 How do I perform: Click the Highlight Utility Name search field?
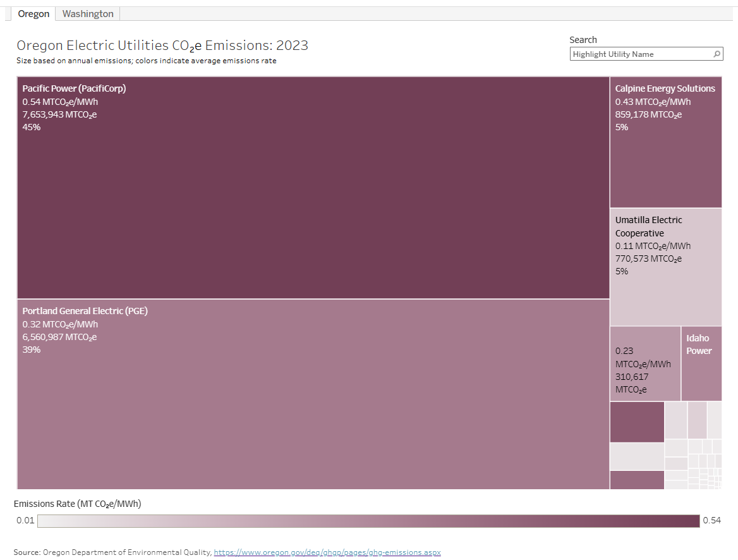(x=646, y=54)
